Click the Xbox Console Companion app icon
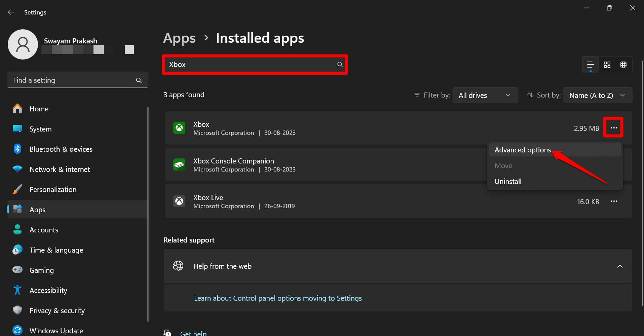The width and height of the screenshot is (644, 336). tap(179, 165)
